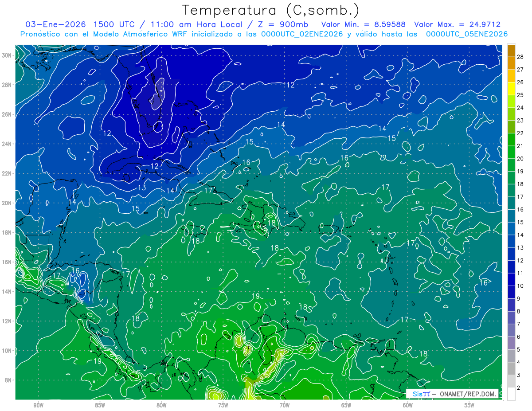This screenshot has width=532, height=411.
Task: Pick the yellow swatch between color bar 25 and 26
Action: [x=511, y=89]
